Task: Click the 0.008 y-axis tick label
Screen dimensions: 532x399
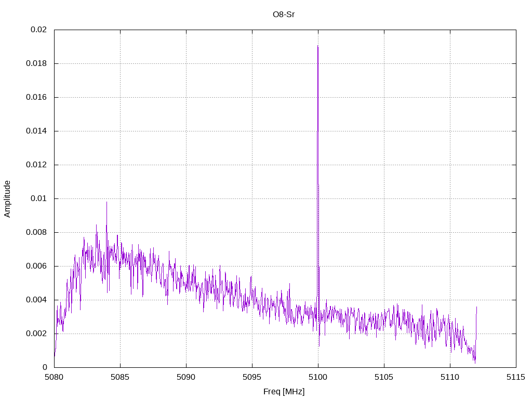Action: click(x=37, y=232)
